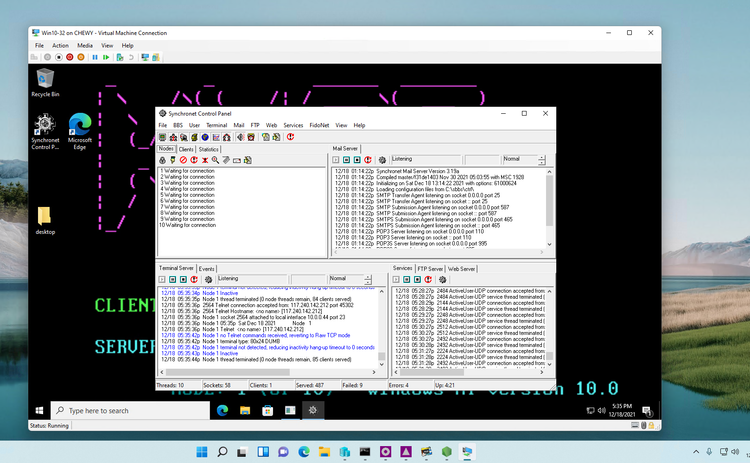Switch to the Statistics tab
Image resolution: width=750 pixels, height=463 pixels.
pyautogui.click(x=209, y=149)
